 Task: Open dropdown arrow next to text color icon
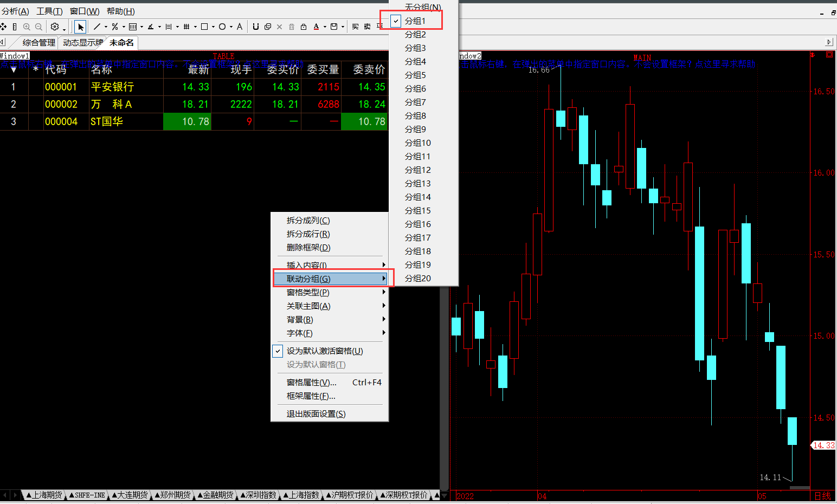coord(325,27)
